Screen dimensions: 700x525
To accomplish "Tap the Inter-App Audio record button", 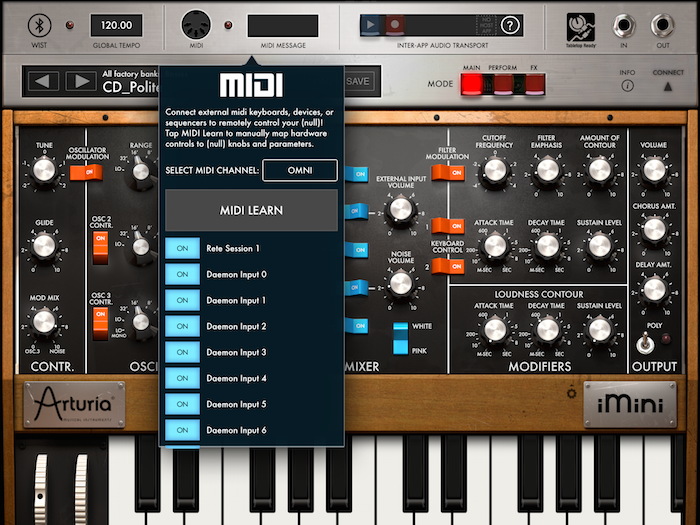I will tap(395, 25).
